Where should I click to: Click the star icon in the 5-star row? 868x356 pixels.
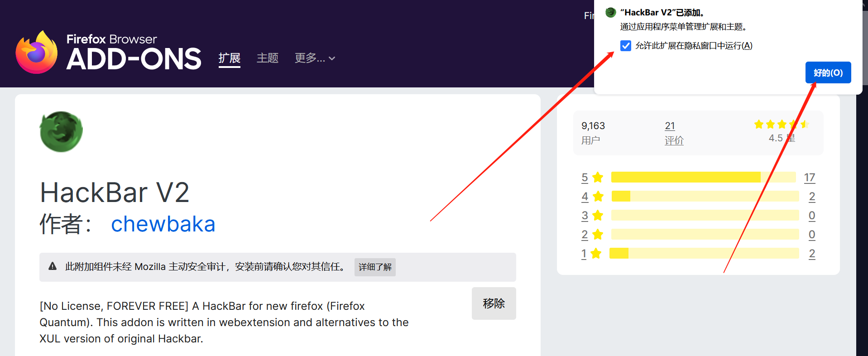598,177
